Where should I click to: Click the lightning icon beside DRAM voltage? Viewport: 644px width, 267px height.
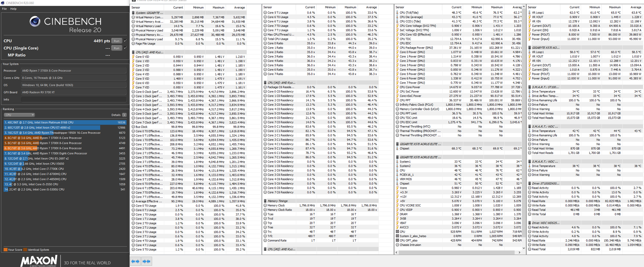pyautogui.click(x=397, y=214)
